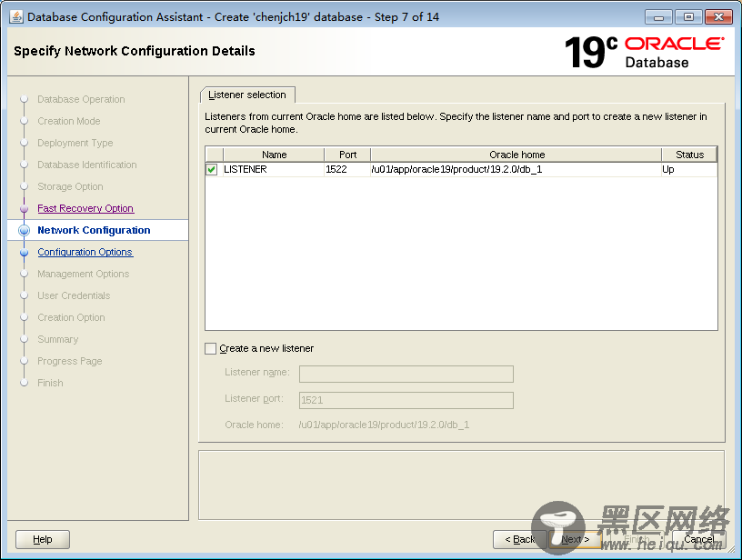Click the Listener name input field

pos(406,374)
